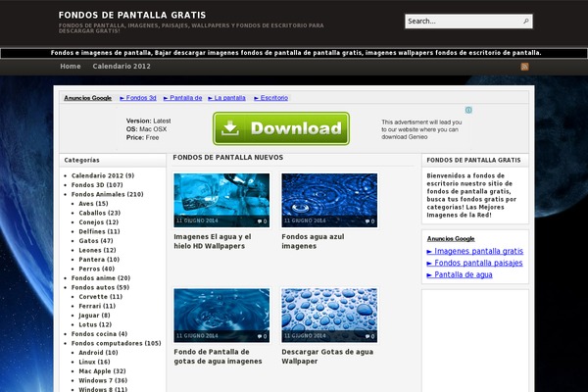This screenshot has height=392, width=588.
Task: Open the Gotas de agua droplets thumbnail
Action: click(x=329, y=316)
